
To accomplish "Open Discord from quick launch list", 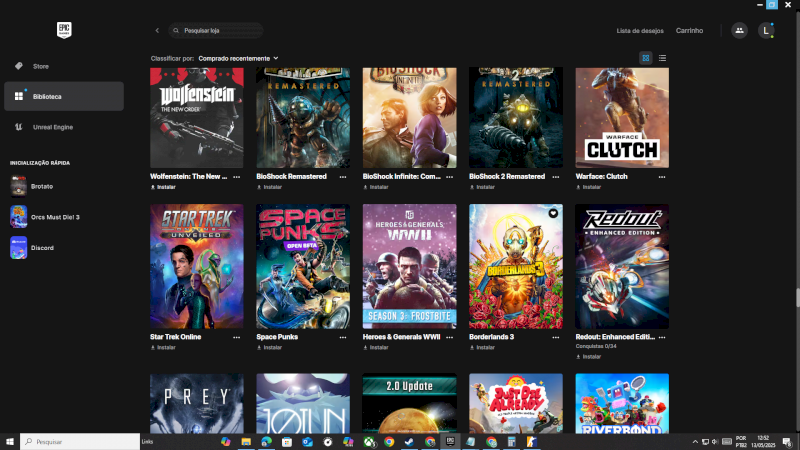I will (40, 248).
